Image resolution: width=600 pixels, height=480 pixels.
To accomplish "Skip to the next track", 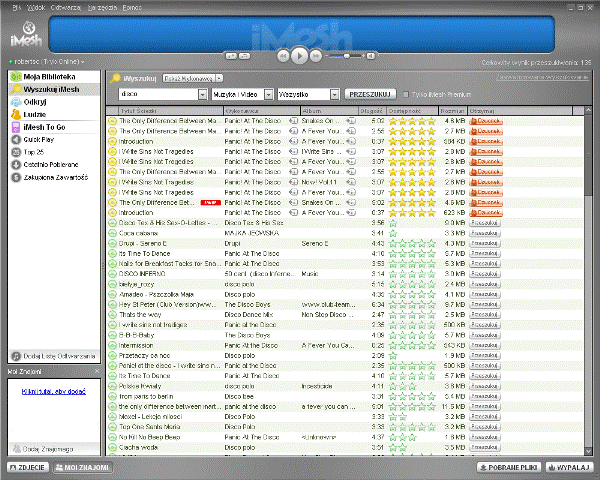I will (315, 56).
